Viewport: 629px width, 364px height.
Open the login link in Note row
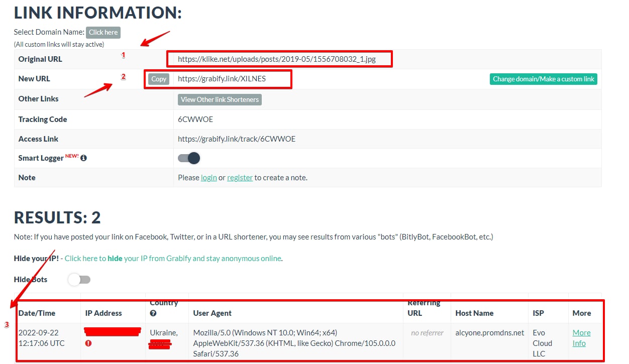point(209,178)
